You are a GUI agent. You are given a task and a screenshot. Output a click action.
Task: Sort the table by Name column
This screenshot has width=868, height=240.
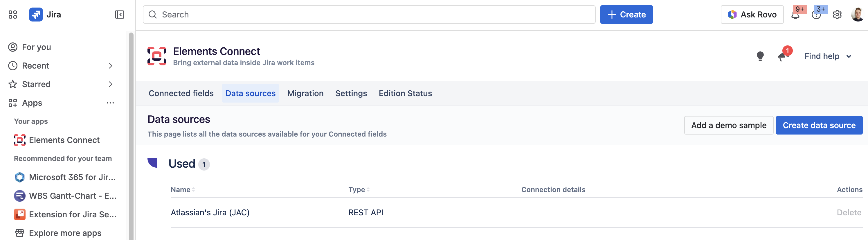183,190
